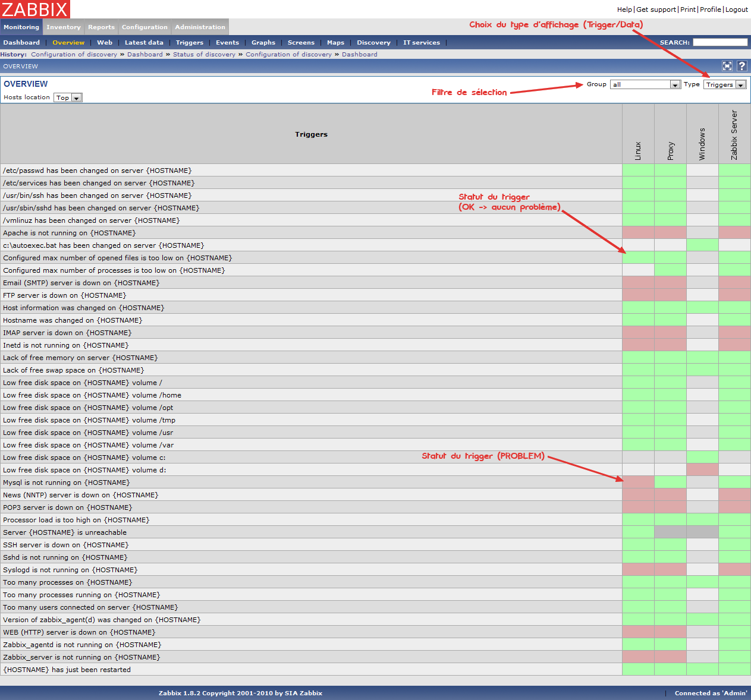Screen dimensions: 751x700
Task: Open IT services from the submenu
Action: pos(421,43)
